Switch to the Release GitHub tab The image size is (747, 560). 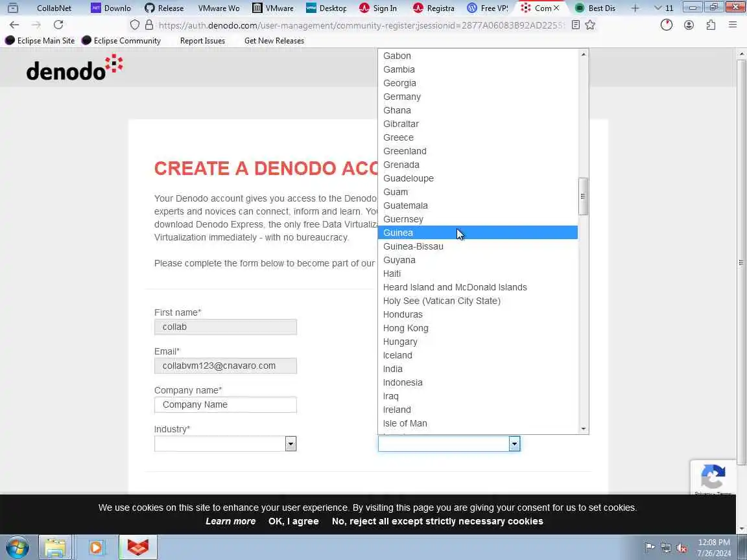164,8
